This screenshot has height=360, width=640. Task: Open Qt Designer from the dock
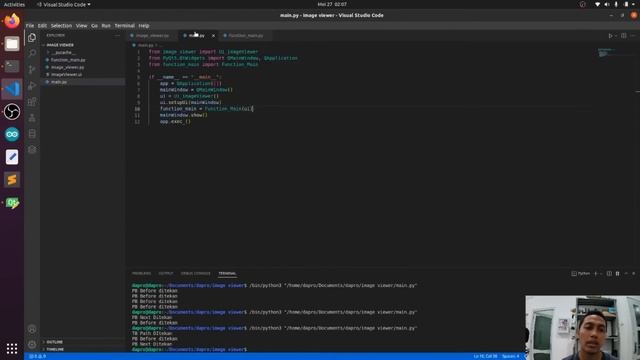coord(12,202)
